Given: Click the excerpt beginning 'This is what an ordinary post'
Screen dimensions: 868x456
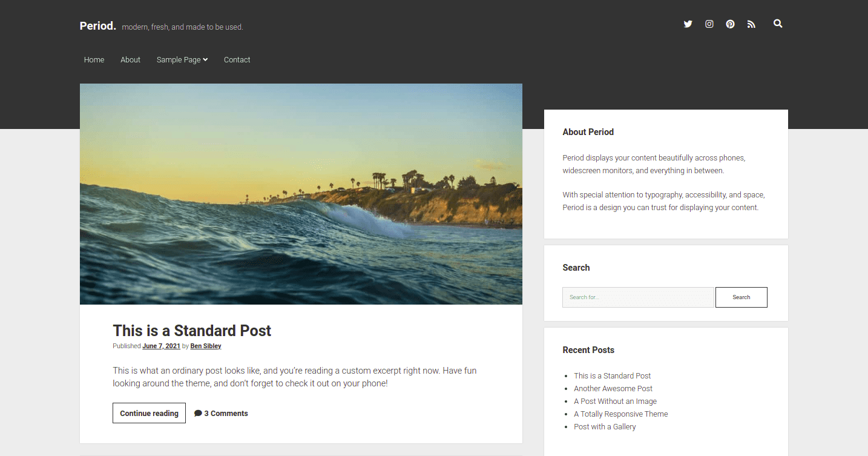Looking at the screenshot, I should click(295, 377).
